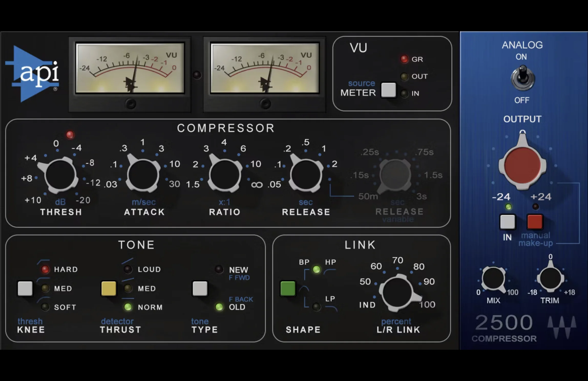This screenshot has width=588, height=381.
Task: Click the LED above manual make-up button
Action: pyautogui.click(x=535, y=207)
